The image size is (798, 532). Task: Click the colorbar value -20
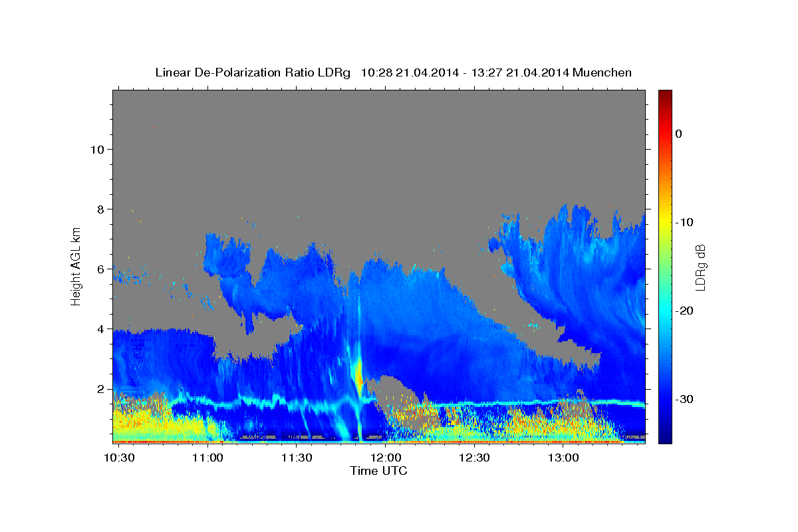pyautogui.click(x=684, y=311)
